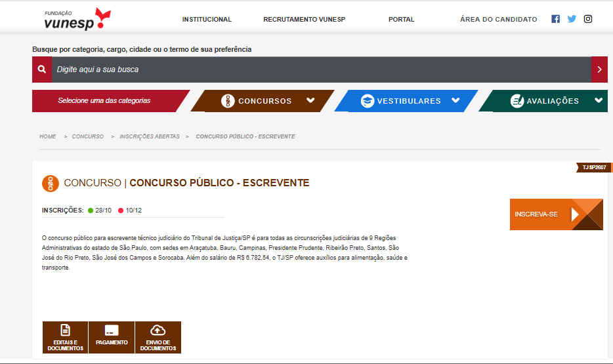Click the Concurso Público - Escrevente heading
613x364 pixels.
coord(219,183)
